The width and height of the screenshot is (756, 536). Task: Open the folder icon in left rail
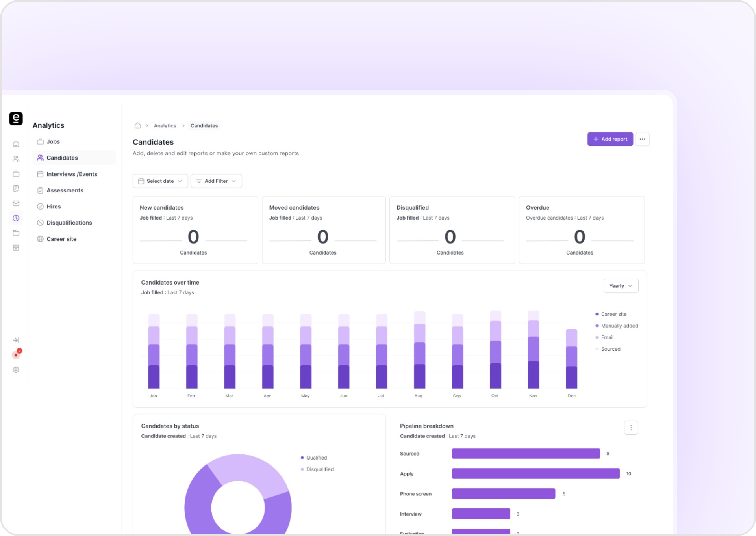(16, 233)
